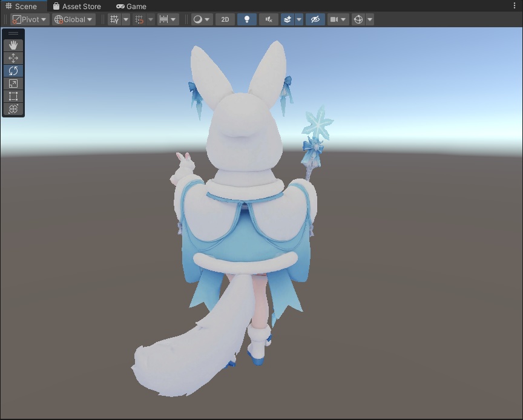Select the Scale tool

[13, 84]
